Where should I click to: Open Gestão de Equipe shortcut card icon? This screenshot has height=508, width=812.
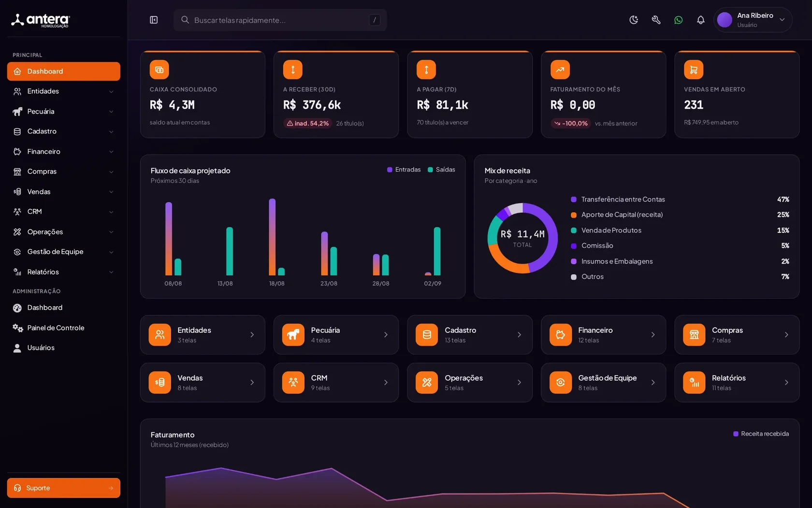click(x=561, y=383)
